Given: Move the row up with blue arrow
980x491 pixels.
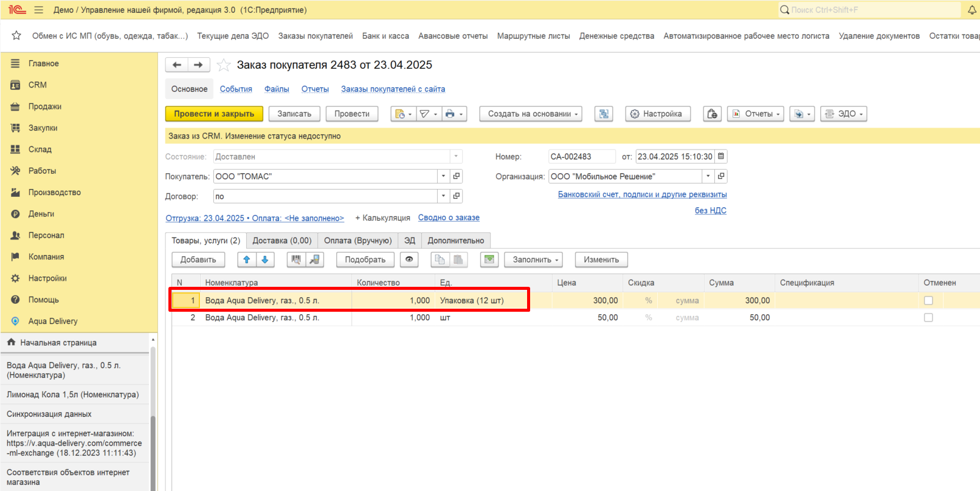Looking at the screenshot, I should coord(247,259).
